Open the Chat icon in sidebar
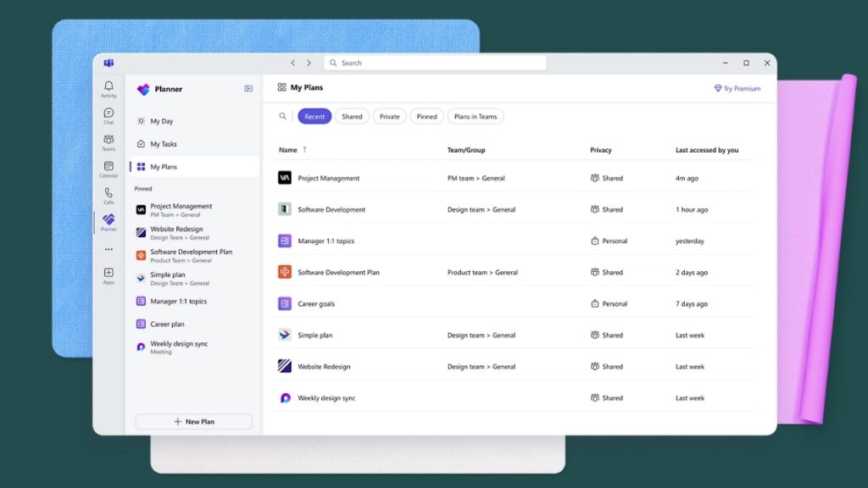This screenshot has width=868, height=488. pos(108,115)
